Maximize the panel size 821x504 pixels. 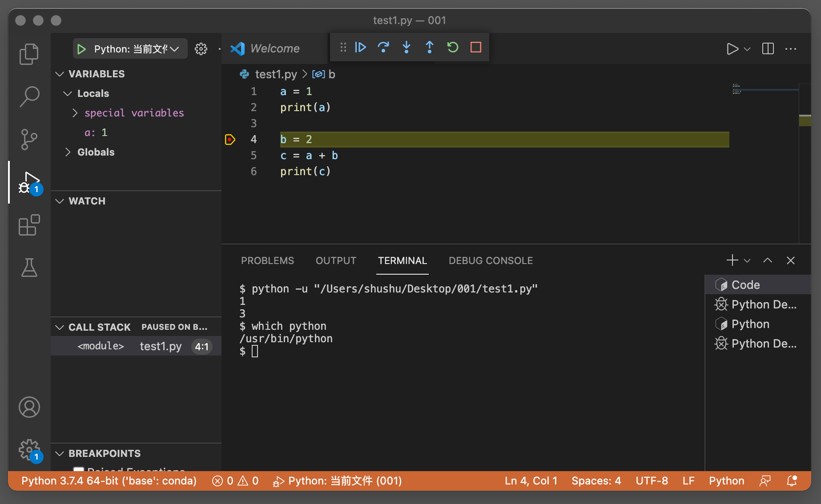768,260
